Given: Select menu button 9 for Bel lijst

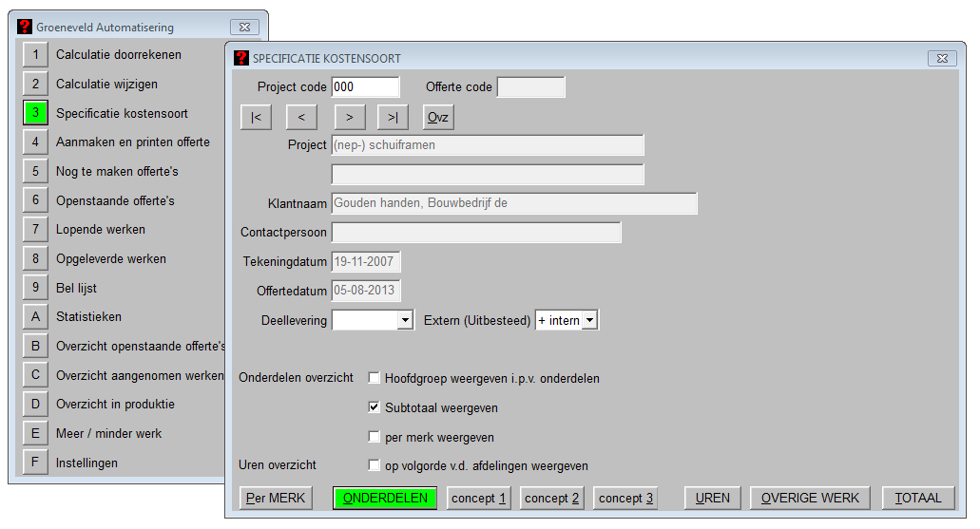Looking at the screenshot, I should (35, 288).
